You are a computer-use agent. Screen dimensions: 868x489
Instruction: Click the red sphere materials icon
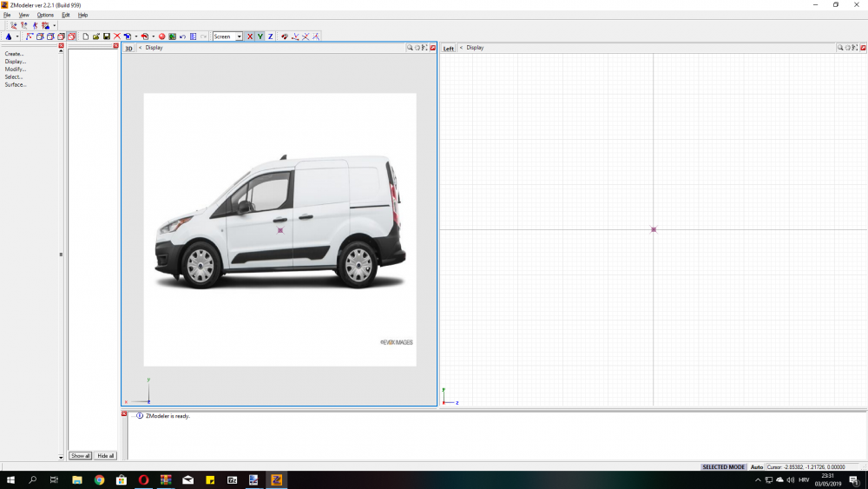tap(161, 36)
